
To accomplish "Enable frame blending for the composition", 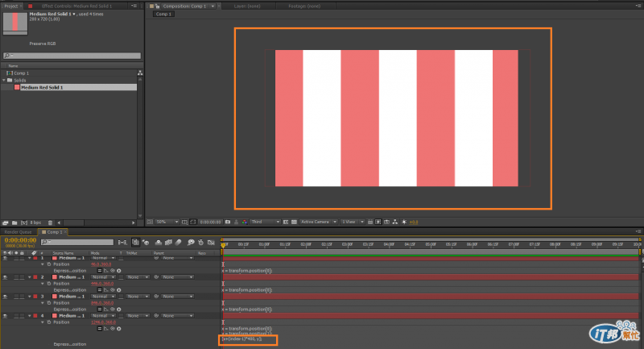I will 168,243.
